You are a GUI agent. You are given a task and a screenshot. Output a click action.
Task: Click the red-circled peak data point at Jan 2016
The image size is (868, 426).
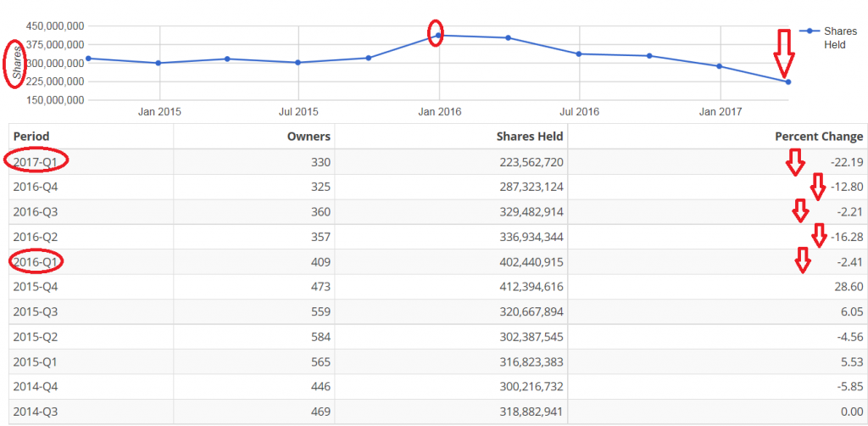[x=437, y=35]
